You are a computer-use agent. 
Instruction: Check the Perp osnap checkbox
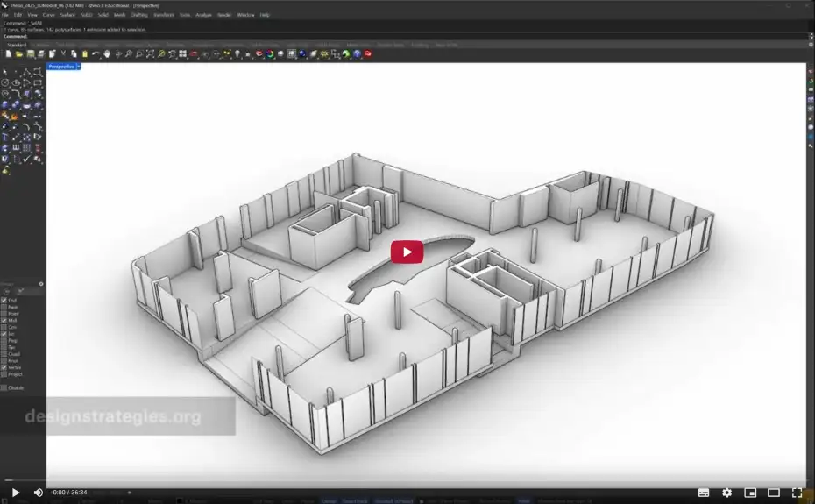(x=4, y=341)
